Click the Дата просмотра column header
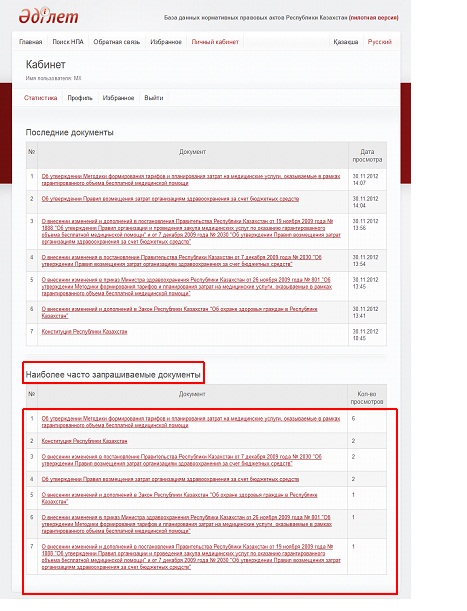This screenshot has height=611, width=467. (367, 155)
